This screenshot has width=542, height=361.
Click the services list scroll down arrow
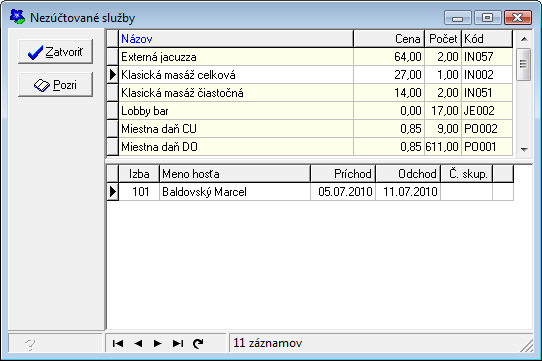(x=524, y=149)
